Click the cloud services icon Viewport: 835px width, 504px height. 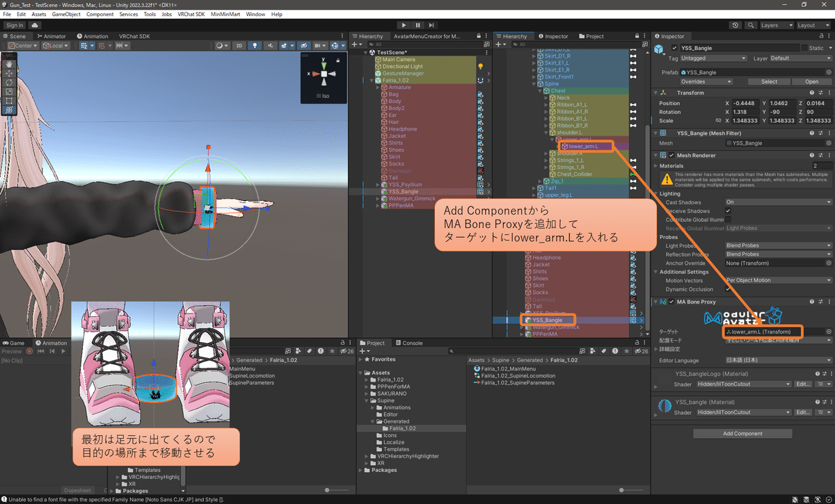click(34, 25)
